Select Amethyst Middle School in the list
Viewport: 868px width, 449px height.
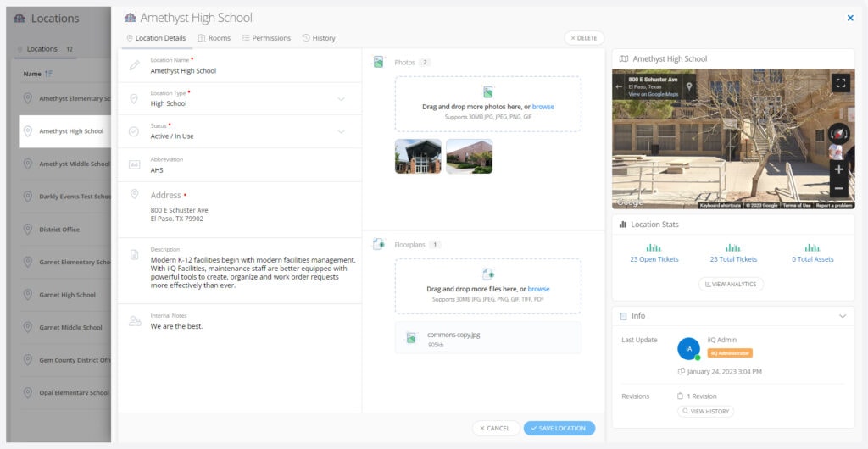(65, 164)
